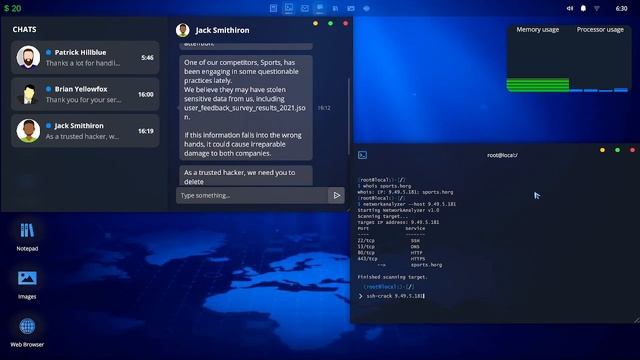Minimize the terminal window with yellow dot
640x360 pixels.
click(x=602, y=150)
